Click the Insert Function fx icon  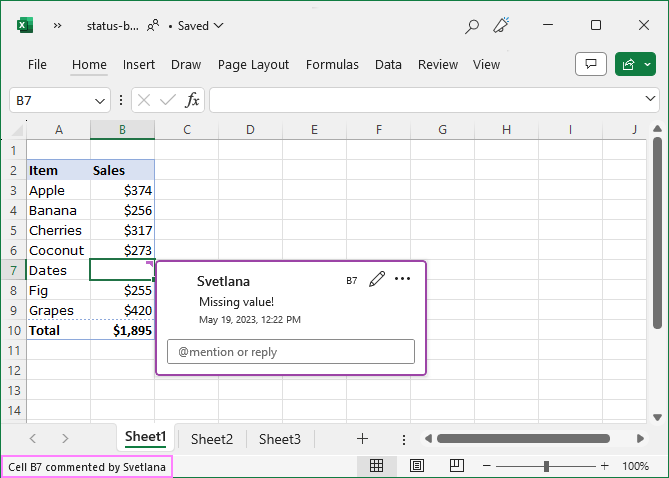[x=193, y=100]
